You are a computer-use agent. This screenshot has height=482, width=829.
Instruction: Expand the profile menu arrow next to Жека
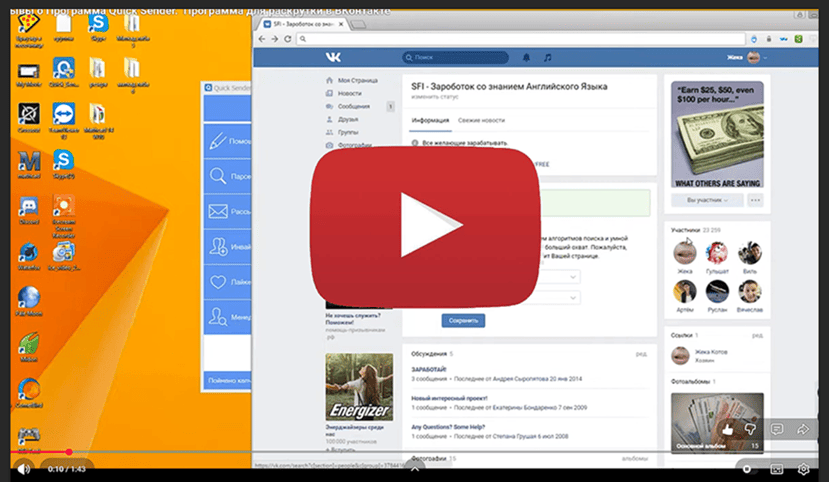[766, 58]
